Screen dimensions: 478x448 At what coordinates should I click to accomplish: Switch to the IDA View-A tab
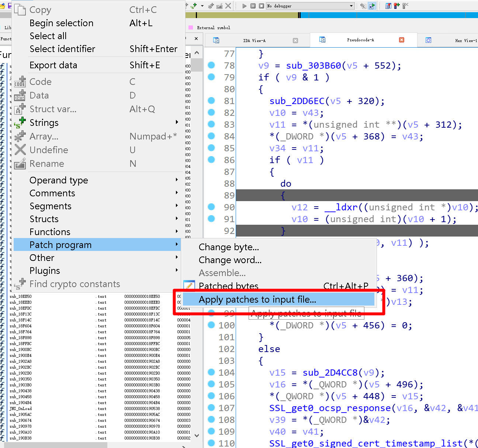(254, 41)
